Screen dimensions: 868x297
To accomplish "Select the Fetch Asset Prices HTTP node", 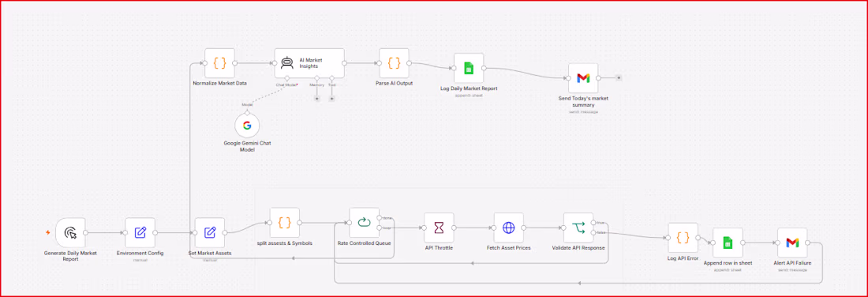I will pyautogui.click(x=509, y=227).
